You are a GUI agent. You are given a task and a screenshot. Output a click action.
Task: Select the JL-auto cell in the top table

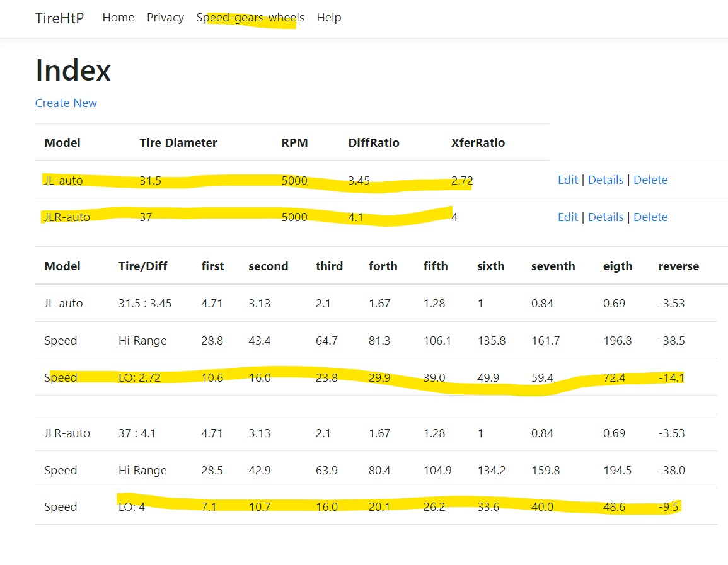[64, 180]
